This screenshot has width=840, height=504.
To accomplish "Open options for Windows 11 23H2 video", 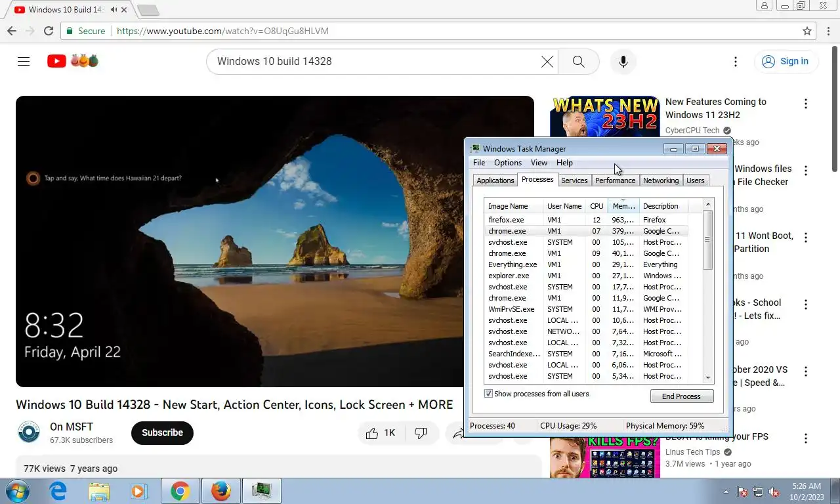I will click(x=805, y=104).
